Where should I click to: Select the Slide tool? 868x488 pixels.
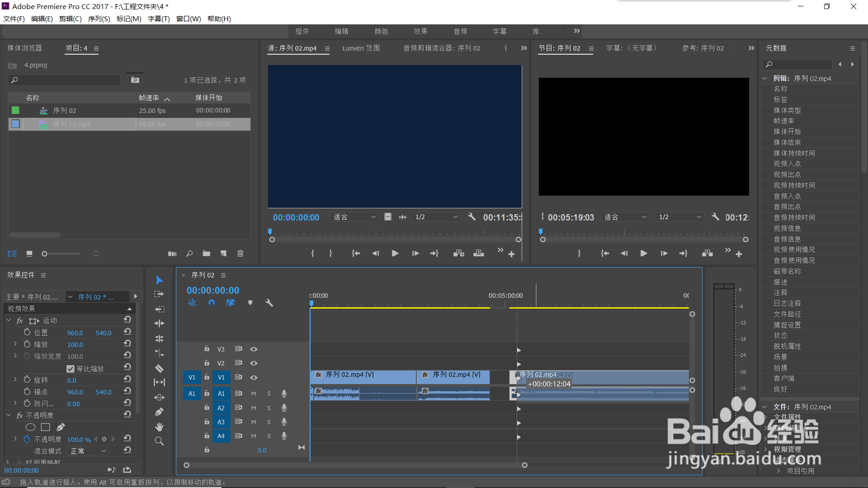point(159,397)
